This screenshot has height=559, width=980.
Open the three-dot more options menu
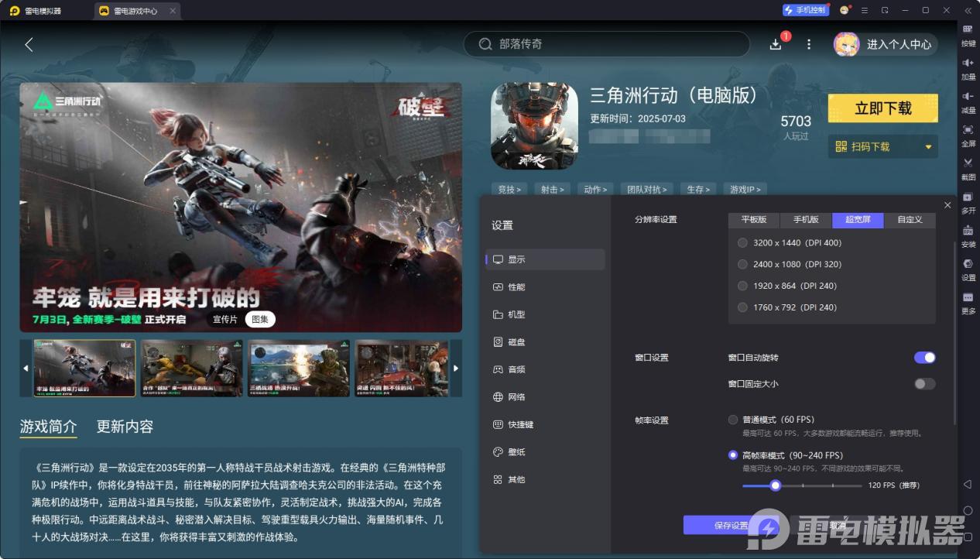click(809, 44)
